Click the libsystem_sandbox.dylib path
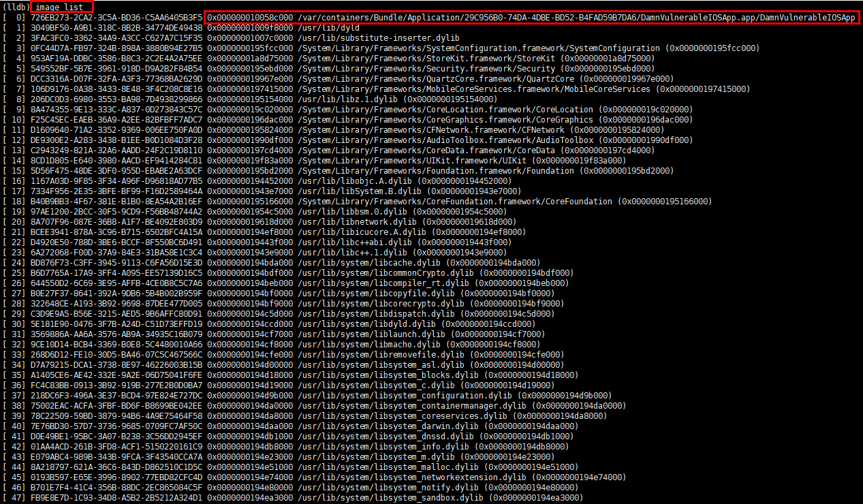Screen dimensions: 863x504 pos(390,497)
